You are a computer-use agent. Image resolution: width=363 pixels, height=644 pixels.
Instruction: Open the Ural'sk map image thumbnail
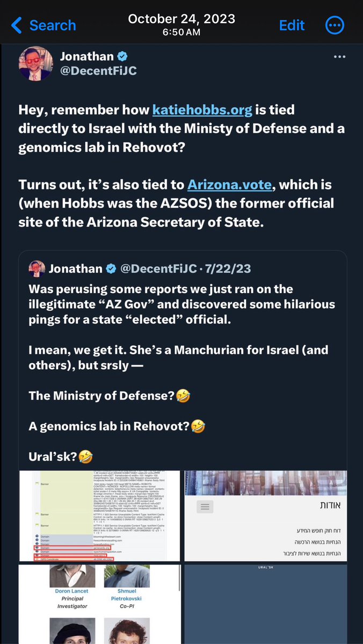(265, 604)
